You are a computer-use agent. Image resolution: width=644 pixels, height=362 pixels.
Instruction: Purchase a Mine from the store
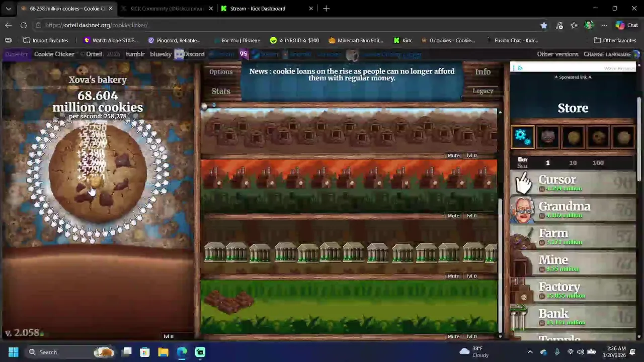[573, 263]
